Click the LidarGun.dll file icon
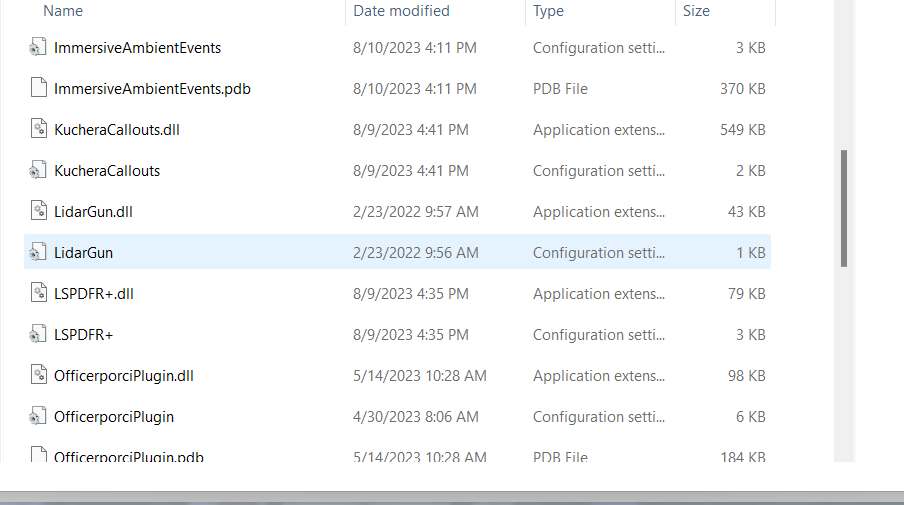 [38, 212]
